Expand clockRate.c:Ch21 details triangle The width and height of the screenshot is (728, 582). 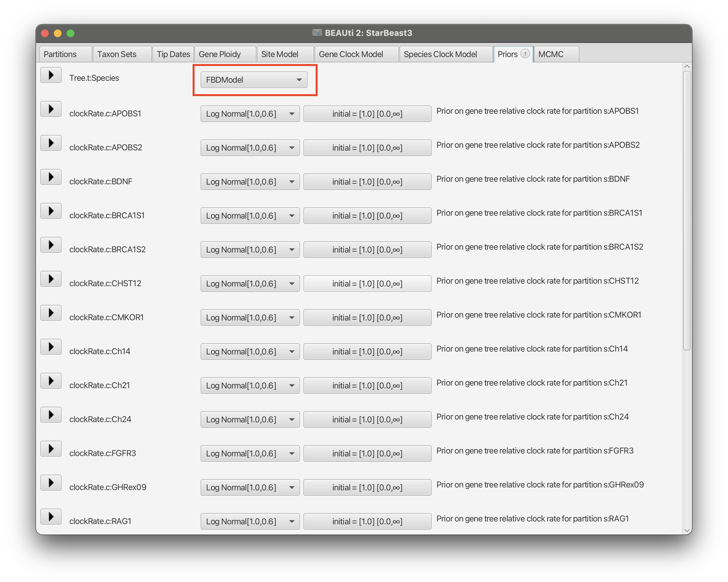[x=51, y=381]
